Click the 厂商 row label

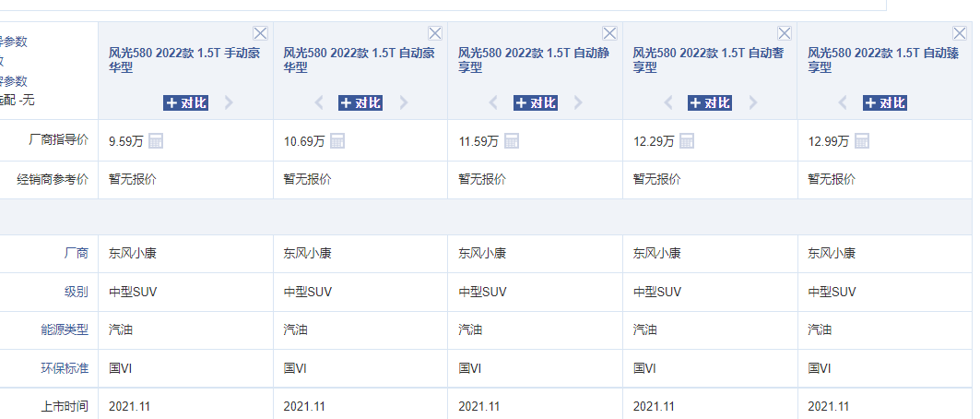(77, 253)
